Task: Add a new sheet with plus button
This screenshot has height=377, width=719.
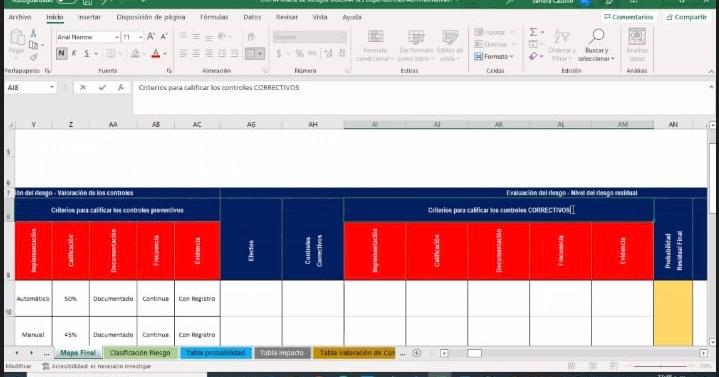Action: (x=416, y=353)
